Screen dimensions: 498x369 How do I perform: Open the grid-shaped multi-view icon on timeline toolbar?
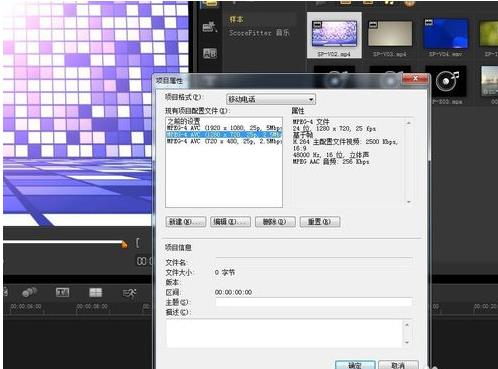pyautogui.click(x=96, y=292)
